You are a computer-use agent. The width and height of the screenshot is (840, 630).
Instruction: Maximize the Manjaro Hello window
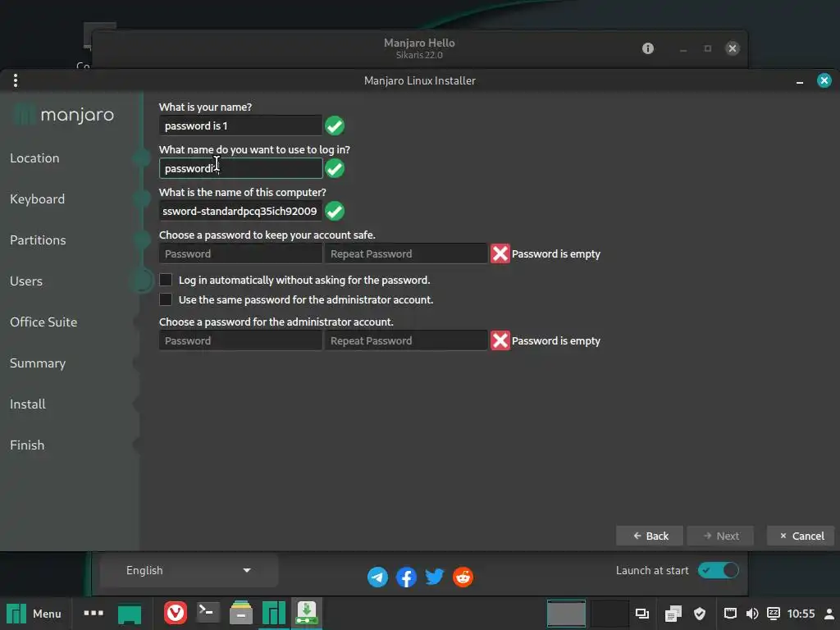(708, 48)
